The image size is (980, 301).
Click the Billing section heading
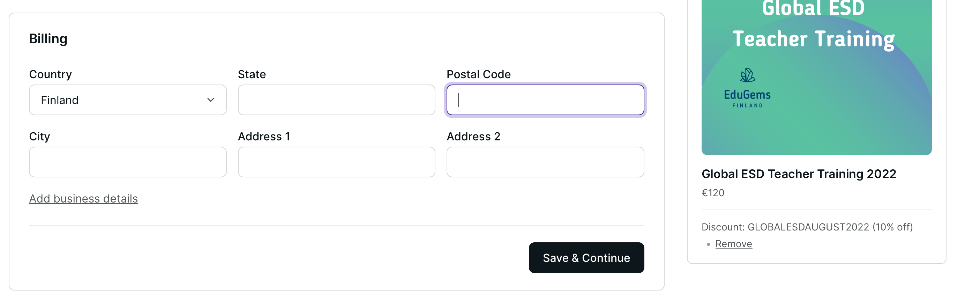(x=48, y=39)
